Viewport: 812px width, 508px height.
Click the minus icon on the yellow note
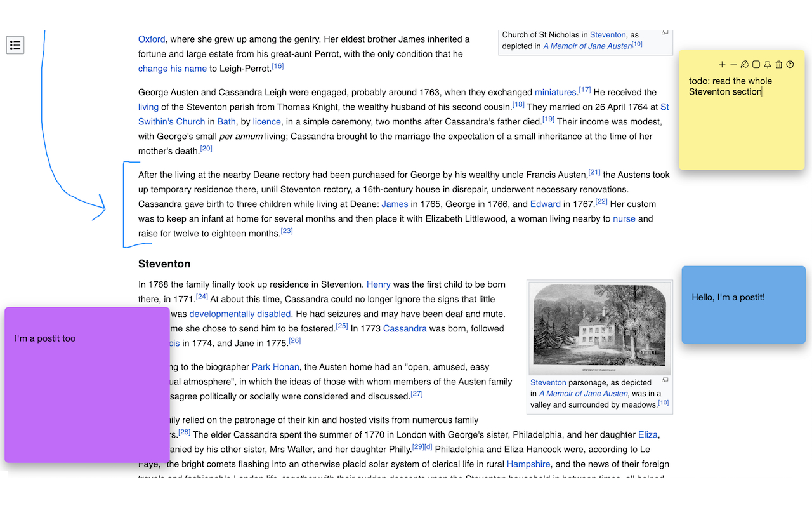(733, 64)
